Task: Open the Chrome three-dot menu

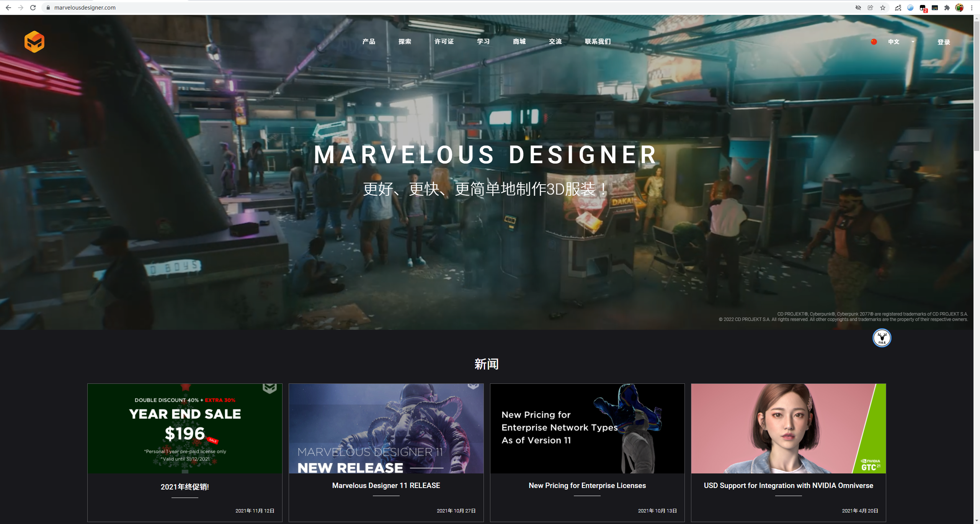Action: [x=972, y=8]
